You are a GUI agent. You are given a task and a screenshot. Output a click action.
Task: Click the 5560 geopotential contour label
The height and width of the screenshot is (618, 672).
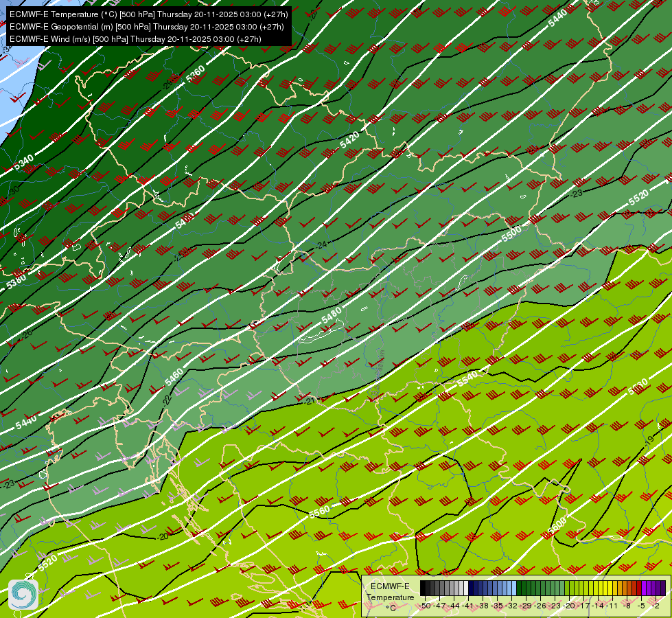tap(320, 511)
